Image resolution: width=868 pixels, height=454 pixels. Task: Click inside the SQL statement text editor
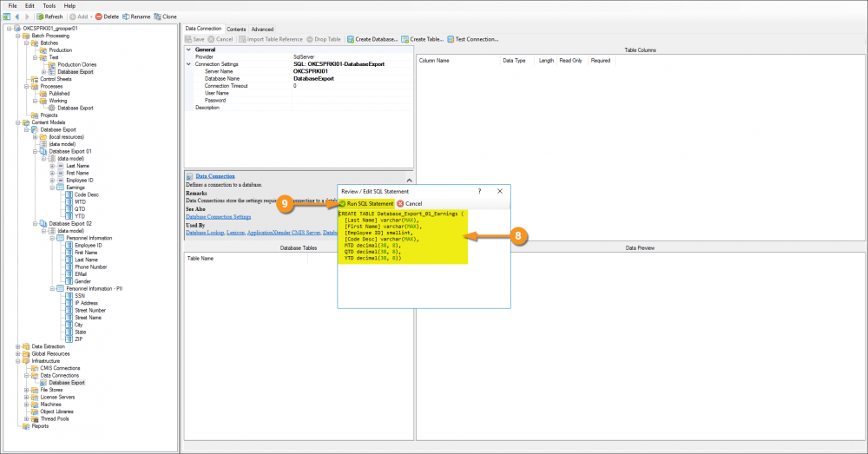pos(424,259)
